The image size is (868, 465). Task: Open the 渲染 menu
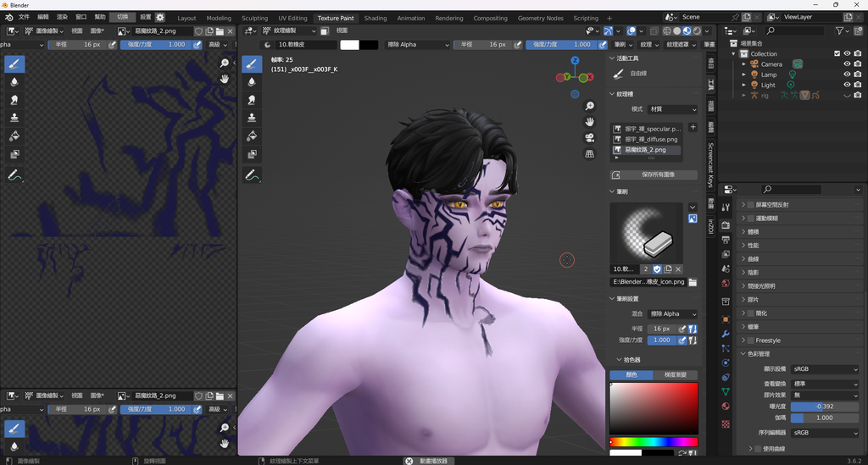[x=62, y=17]
